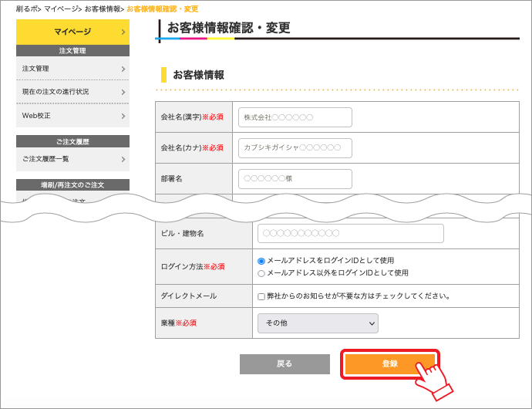Check the ダイレクトメール opt-out checkbox
The height and width of the screenshot is (409, 532).
point(261,296)
